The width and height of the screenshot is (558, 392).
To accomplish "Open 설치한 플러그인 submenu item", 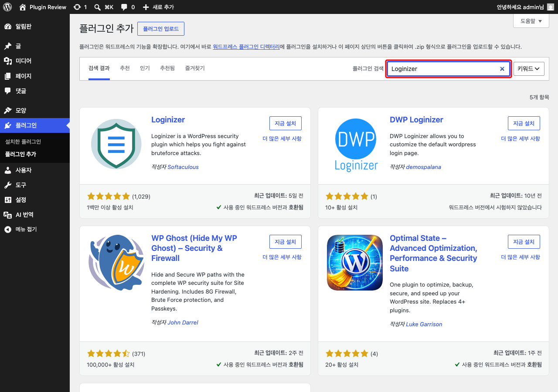I will (x=23, y=142).
